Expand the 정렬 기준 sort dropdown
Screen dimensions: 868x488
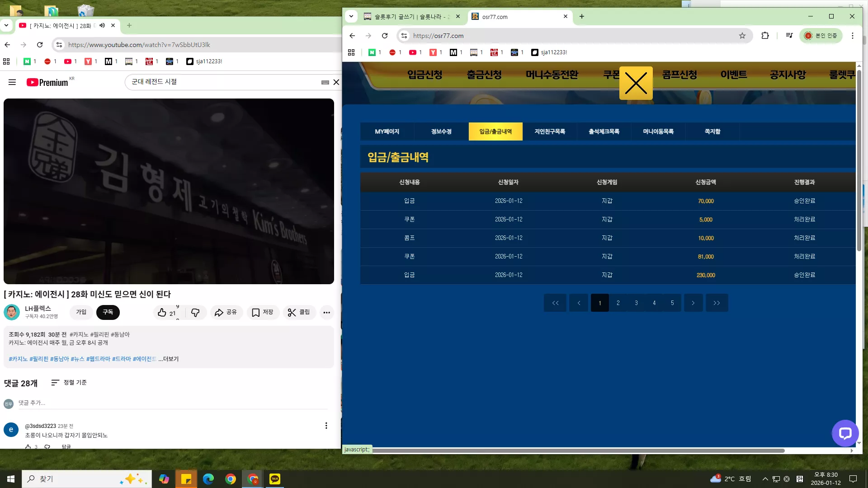pos(69,383)
